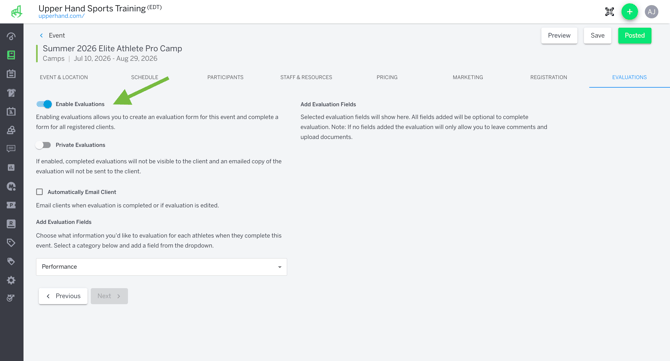Click the fullscreen expand icon in header
Screen dimensions: 670x361
click(609, 12)
